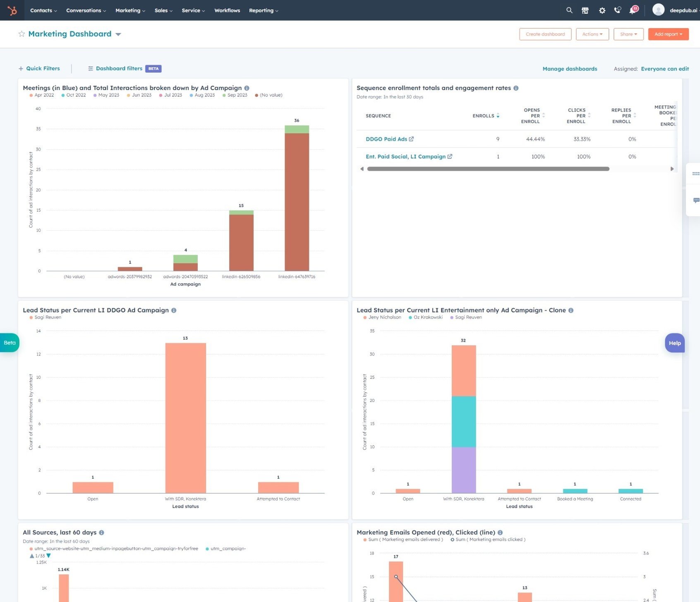Click the table left scroll arrow
Image resolution: width=700 pixels, height=602 pixels.
(362, 169)
